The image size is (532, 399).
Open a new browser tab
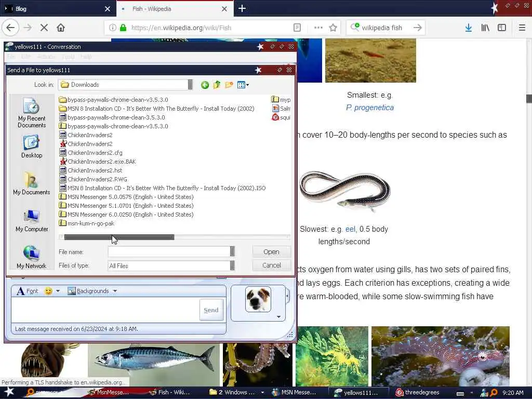tap(242, 8)
